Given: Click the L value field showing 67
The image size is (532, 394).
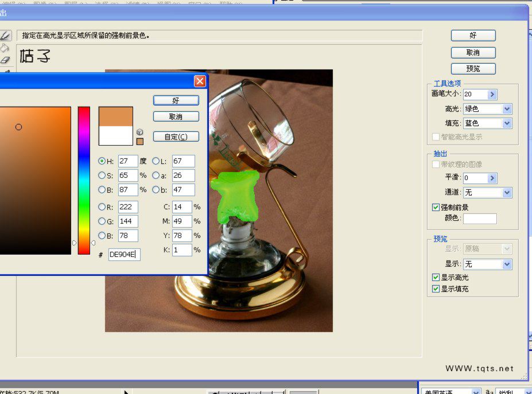Looking at the screenshot, I should (184, 161).
